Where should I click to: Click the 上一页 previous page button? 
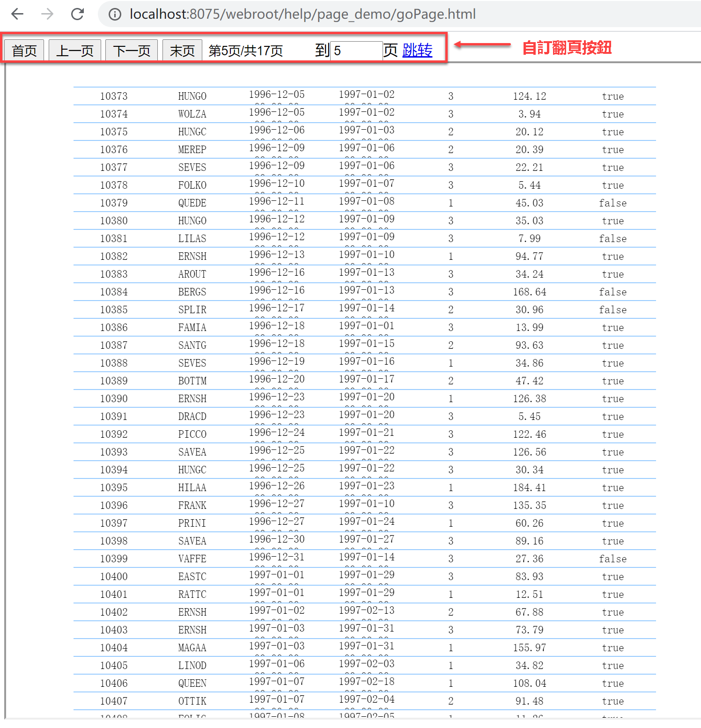[x=75, y=50]
